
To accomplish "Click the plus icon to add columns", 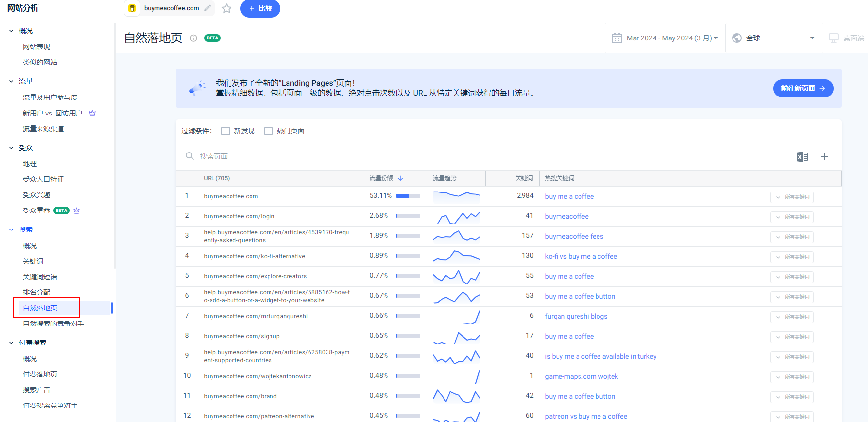I will (x=824, y=157).
